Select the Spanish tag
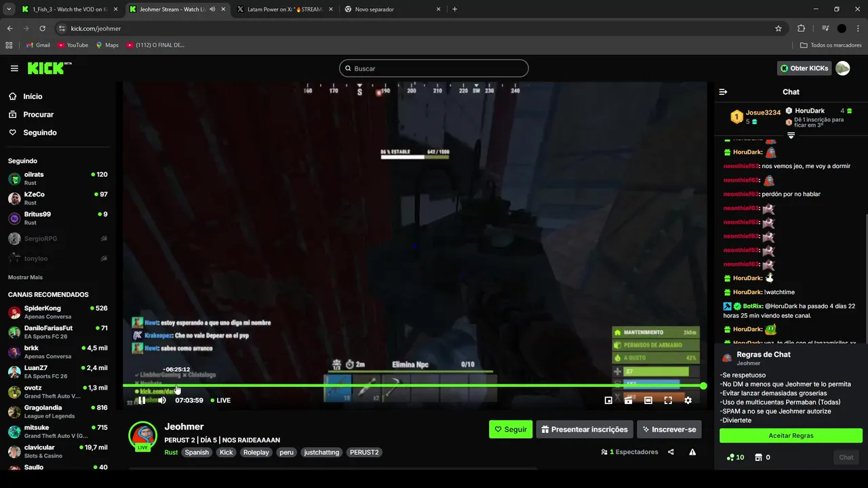868x488 pixels. [x=197, y=452]
